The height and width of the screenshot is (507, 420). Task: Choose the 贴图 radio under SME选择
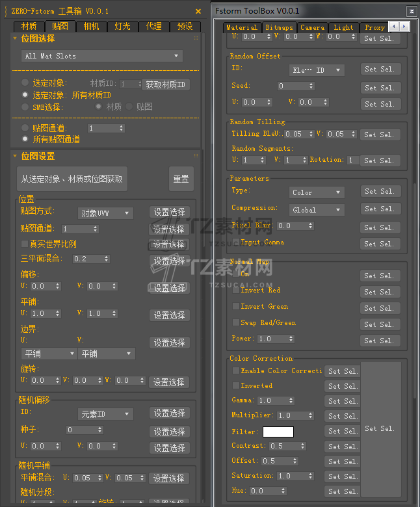click(x=129, y=106)
